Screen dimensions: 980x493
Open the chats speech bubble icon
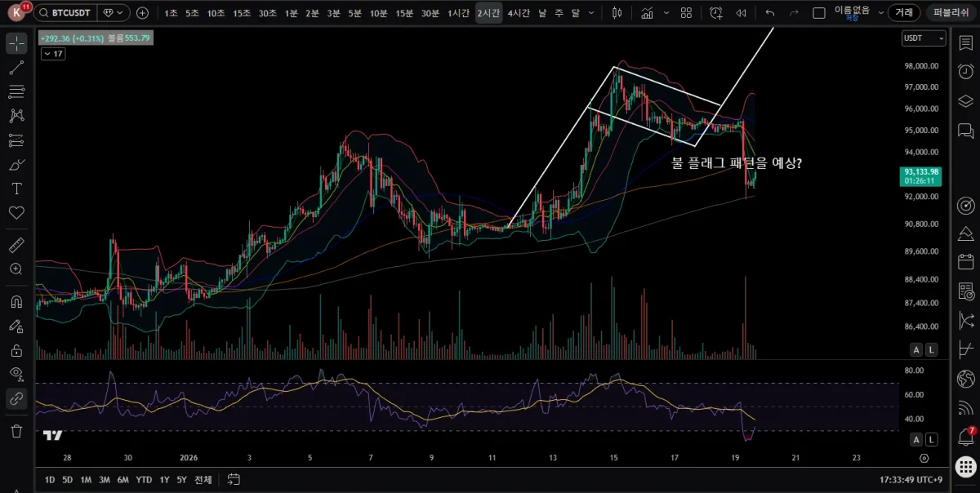pos(966,131)
